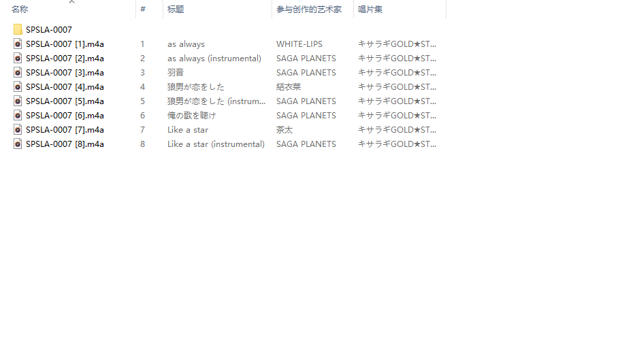Select file name SPSLA-0007 [4].m4a
Image resolution: width=637 pixels, height=364 pixels.
click(65, 86)
